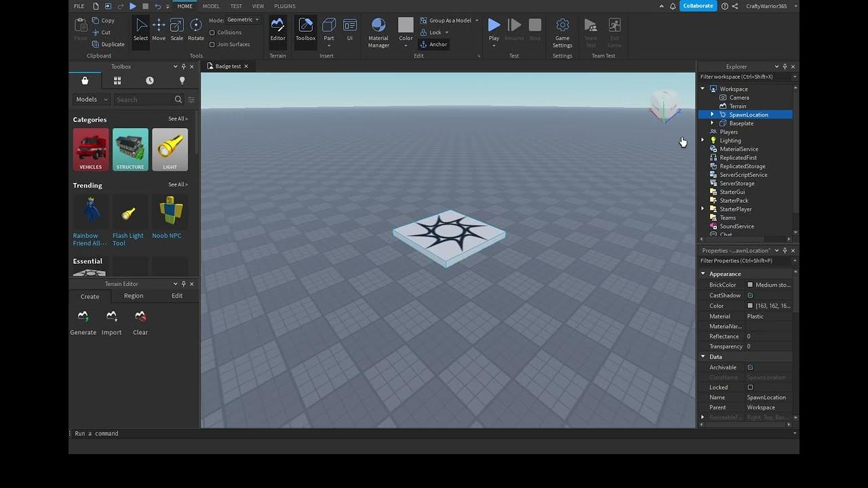Toggle Anchor on selection
The image size is (868, 488).
(x=434, y=44)
